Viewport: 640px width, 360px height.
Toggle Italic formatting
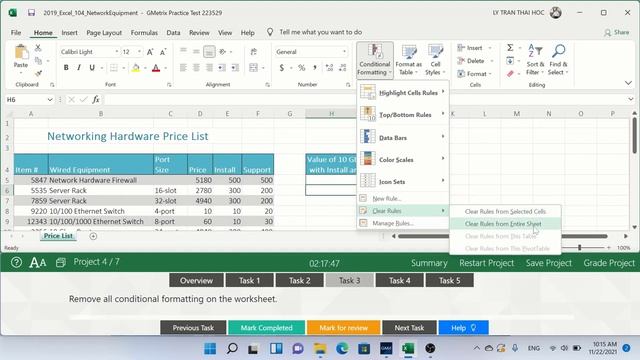coord(79,68)
